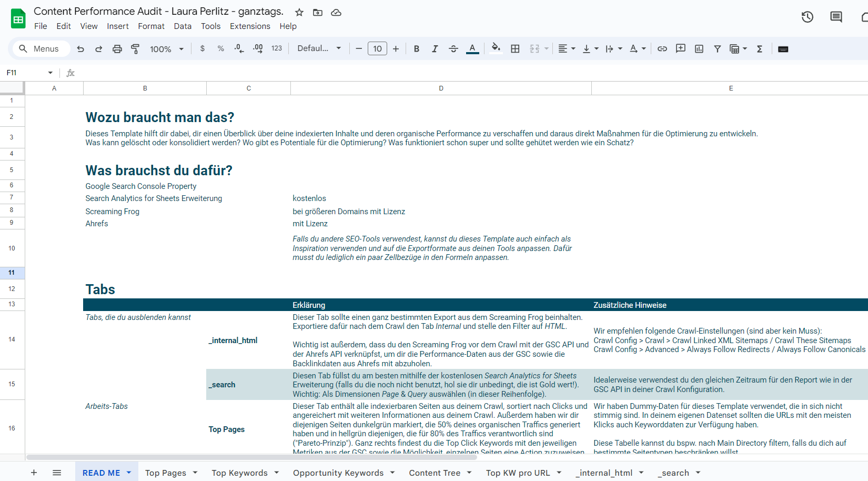The width and height of the screenshot is (868, 481).
Task: Click the merge cells icon
Action: tap(534, 48)
